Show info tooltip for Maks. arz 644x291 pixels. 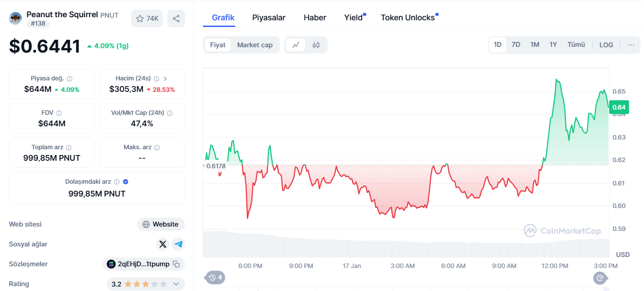(x=157, y=147)
